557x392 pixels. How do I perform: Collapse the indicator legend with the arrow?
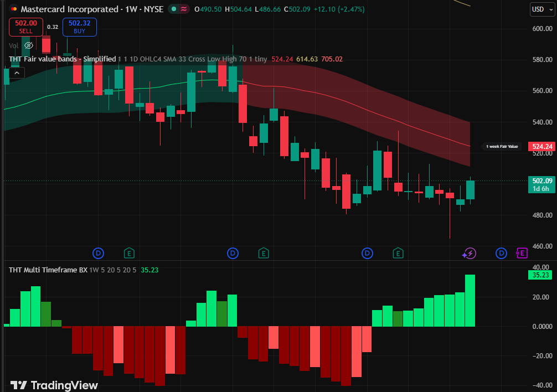click(x=17, y=73)
